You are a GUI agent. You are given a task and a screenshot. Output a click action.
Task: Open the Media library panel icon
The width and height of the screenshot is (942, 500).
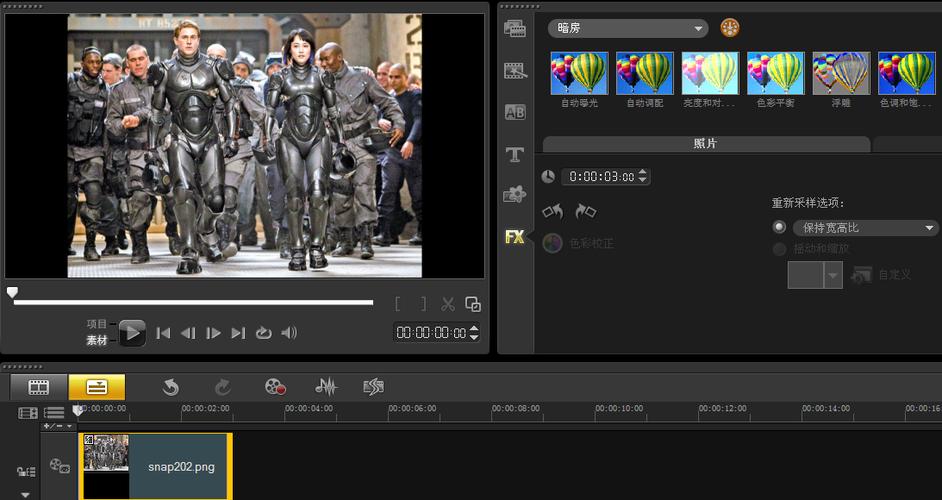click(515, 28)
